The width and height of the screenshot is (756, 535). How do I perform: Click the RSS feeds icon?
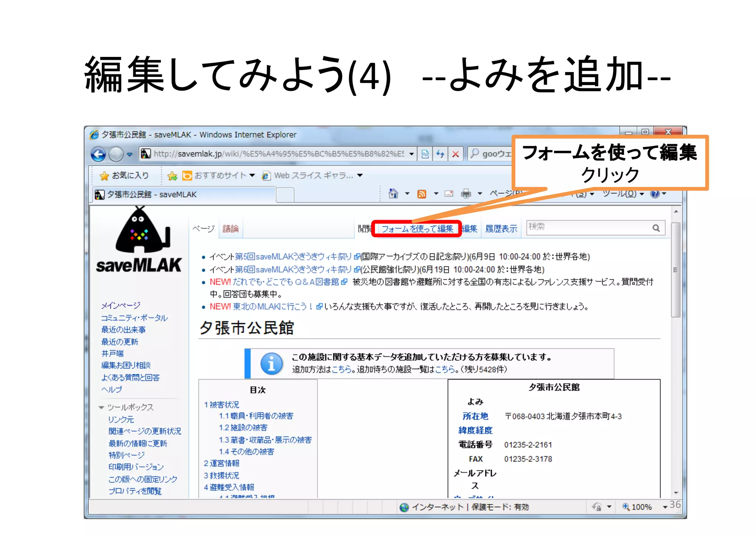point(422,194)
